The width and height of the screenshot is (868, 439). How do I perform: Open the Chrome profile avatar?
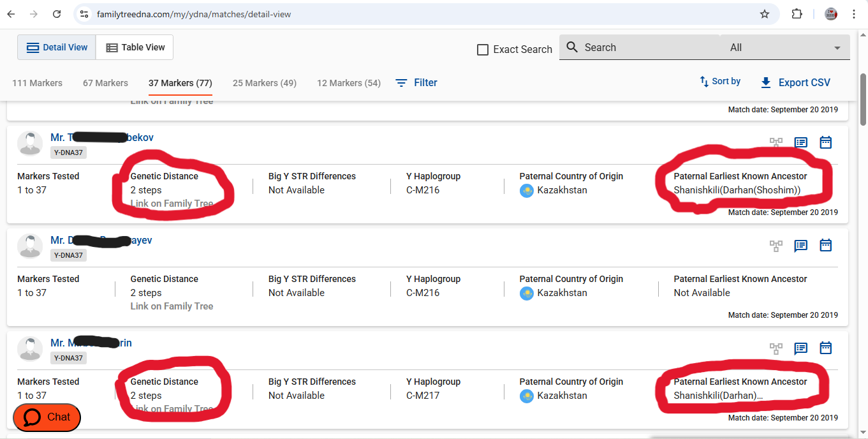click(x=831, y=14)
